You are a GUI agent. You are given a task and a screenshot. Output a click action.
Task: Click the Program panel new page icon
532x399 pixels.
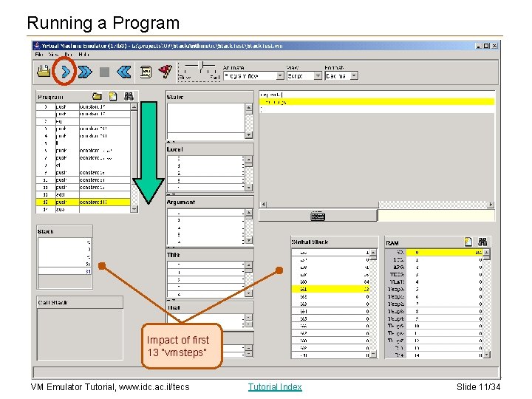tap(112, 96)
